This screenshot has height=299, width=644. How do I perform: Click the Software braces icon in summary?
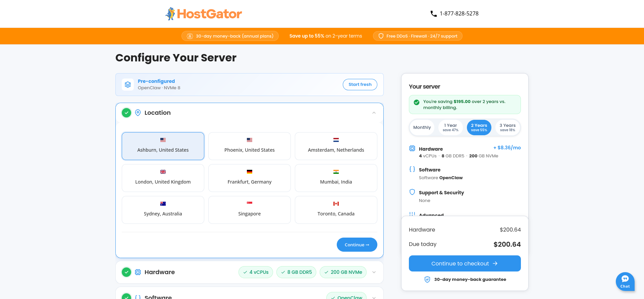[x=412, y=169]
